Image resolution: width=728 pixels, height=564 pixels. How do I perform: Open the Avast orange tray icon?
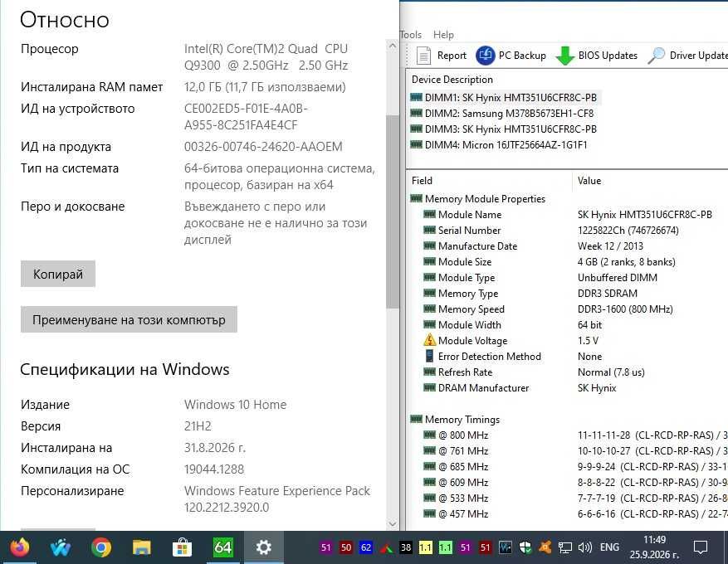pos(545,547)
